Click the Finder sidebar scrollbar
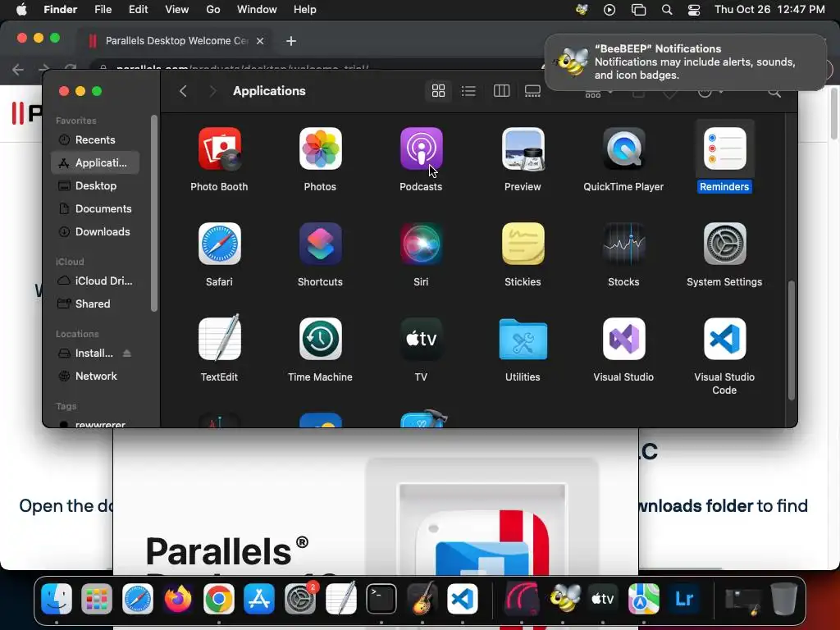 (x=154, y=213)
